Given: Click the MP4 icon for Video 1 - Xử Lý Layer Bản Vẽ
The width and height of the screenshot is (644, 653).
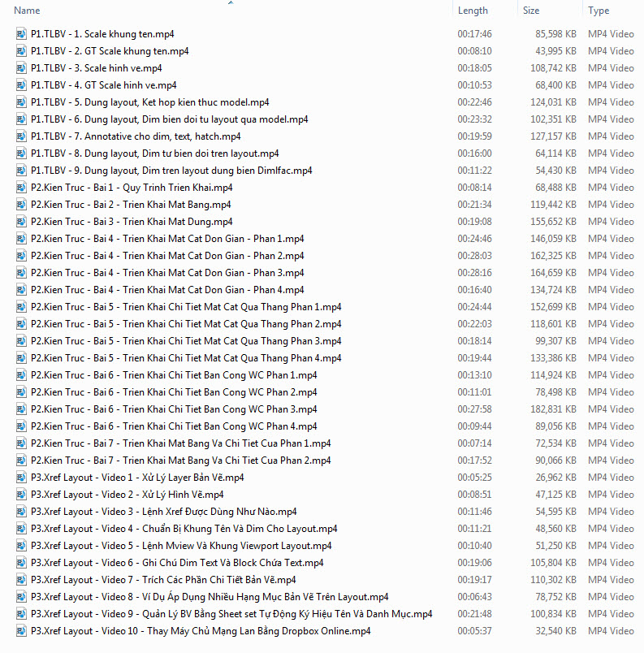Looking at the screenshot, I should coord(21,478).
